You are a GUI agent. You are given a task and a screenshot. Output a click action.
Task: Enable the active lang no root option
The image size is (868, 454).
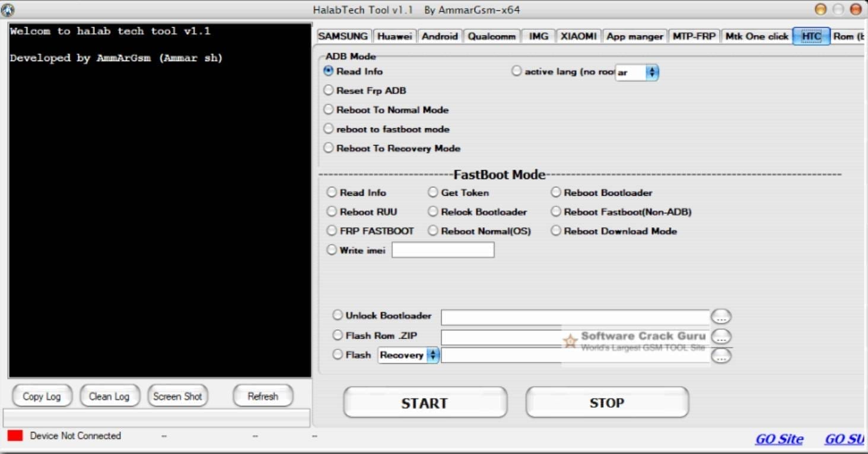point(516,71)
